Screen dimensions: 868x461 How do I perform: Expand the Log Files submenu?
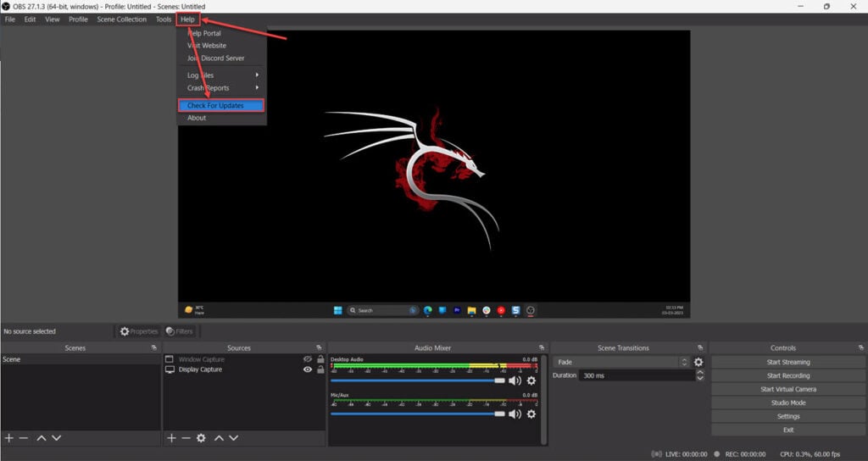(x=221, y=75)
